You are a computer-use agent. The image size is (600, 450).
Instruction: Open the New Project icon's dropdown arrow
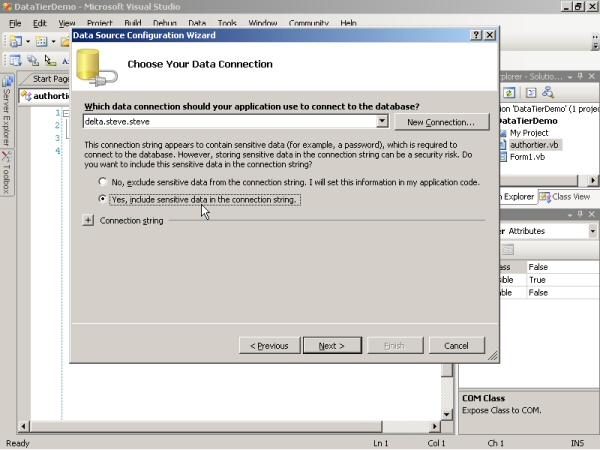pos(28,41)
